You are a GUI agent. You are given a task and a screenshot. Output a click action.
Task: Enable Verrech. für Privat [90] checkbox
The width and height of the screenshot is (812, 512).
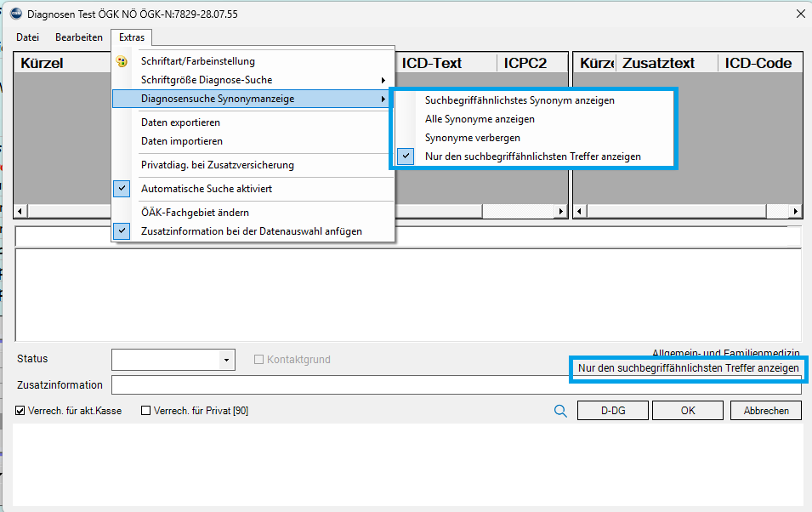145,411
